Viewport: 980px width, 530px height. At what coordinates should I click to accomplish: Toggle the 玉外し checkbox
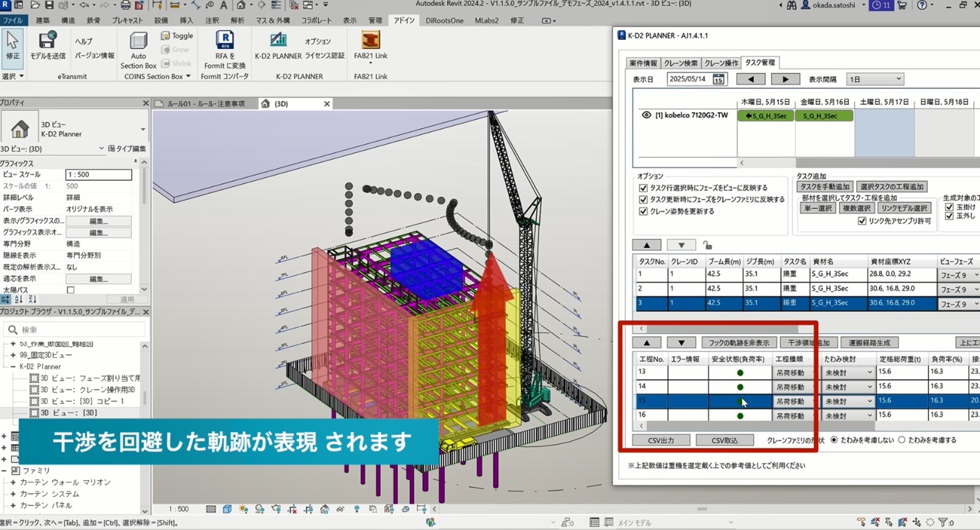(x=949, y=216)
